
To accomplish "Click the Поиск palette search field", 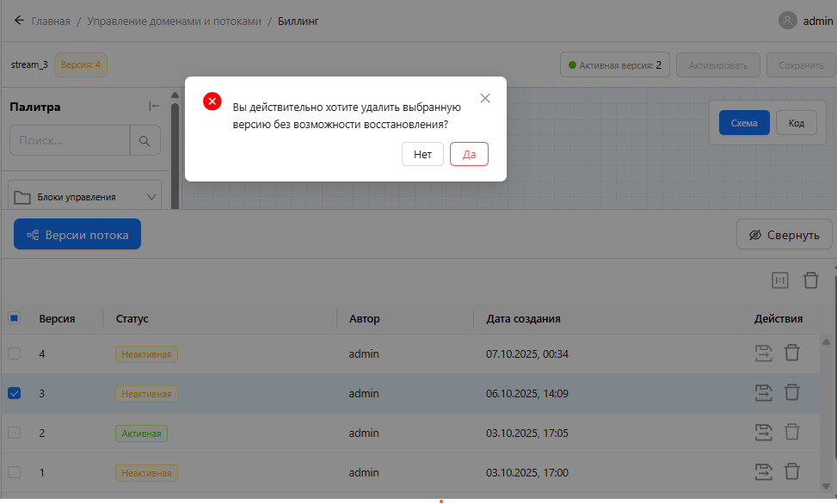I will point(70,140).
